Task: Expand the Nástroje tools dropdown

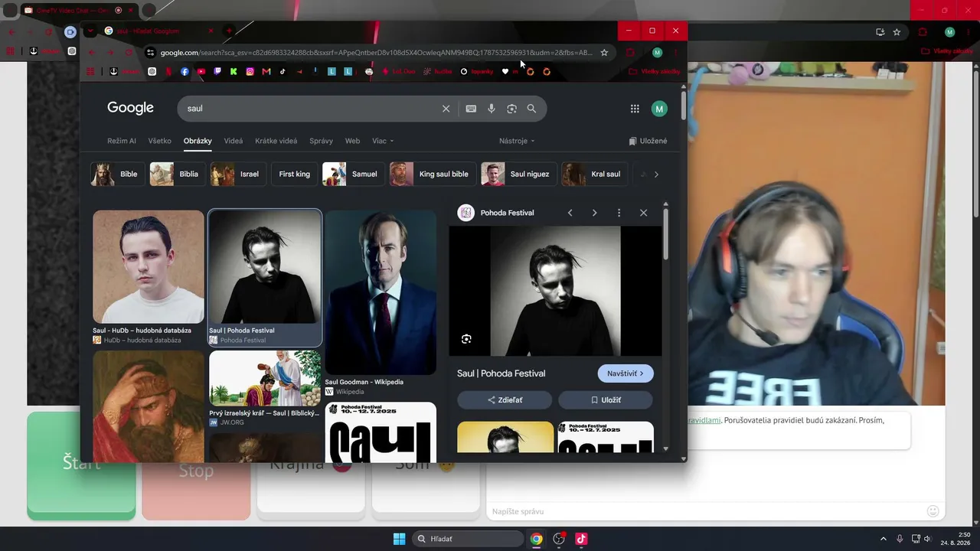Action: point(517,141)
